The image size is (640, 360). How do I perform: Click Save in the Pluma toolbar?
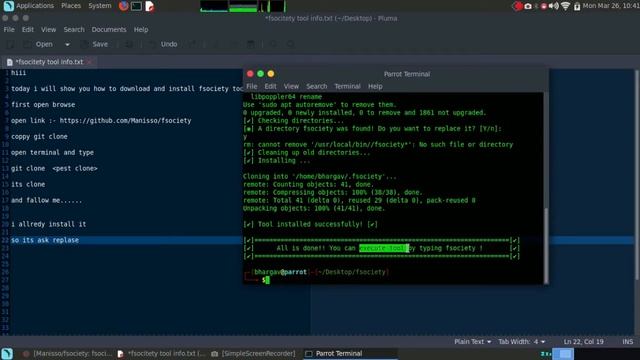tap(95, 44)
